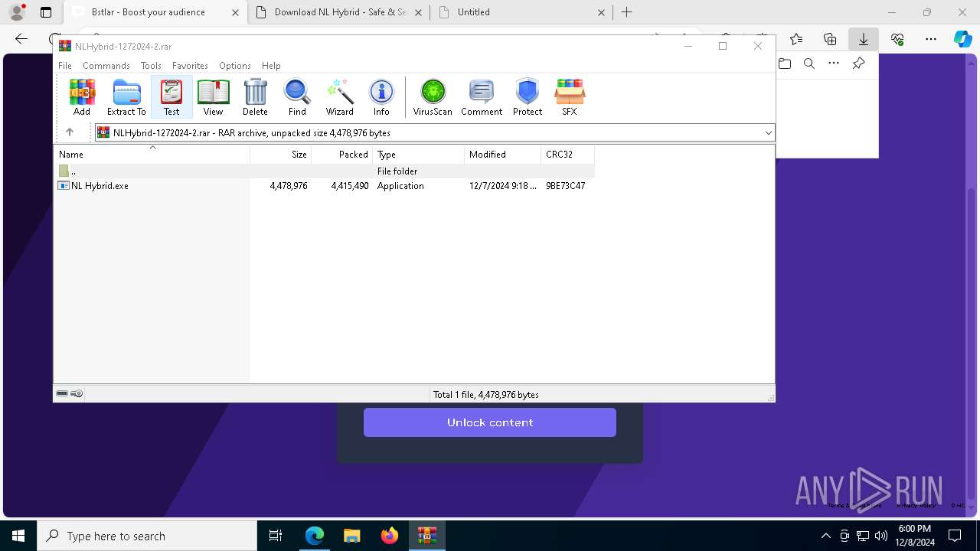980x551 pixels.
Task: Select the parent folder '..' row
Action: click(324, 171)
